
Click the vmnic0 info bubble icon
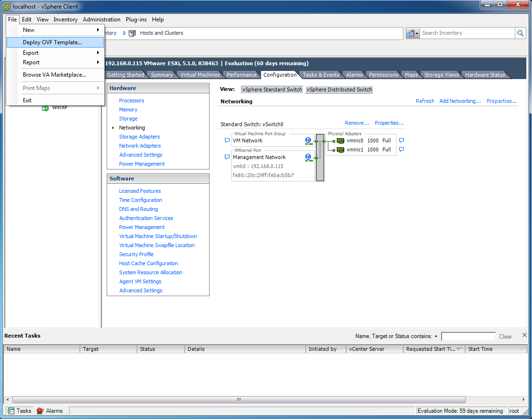coord(402,140)
